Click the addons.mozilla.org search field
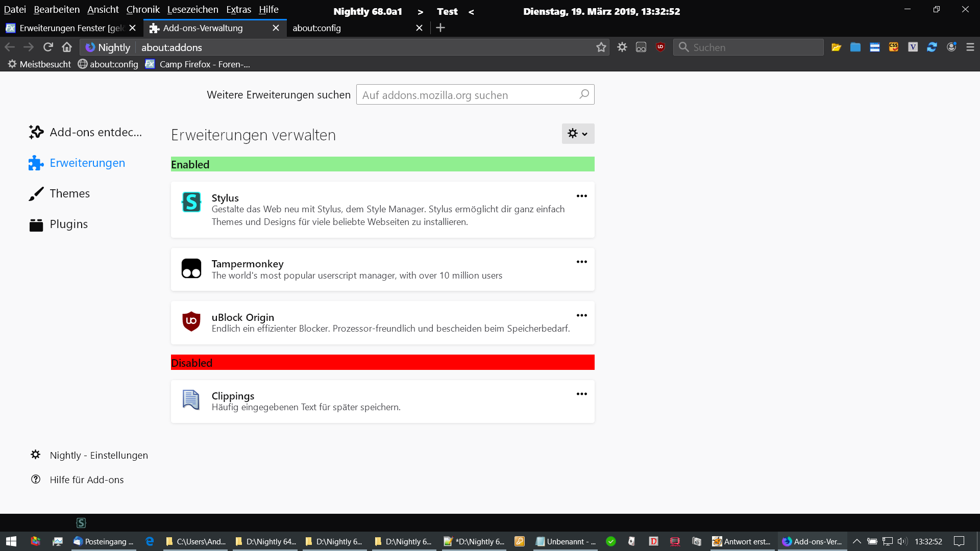 pos(467,95)
